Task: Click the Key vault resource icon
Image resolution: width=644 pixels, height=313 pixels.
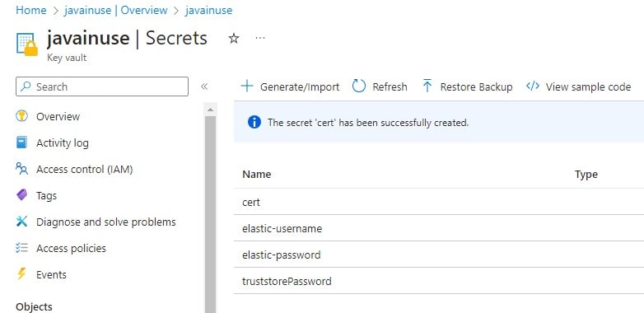Action: 27,44
